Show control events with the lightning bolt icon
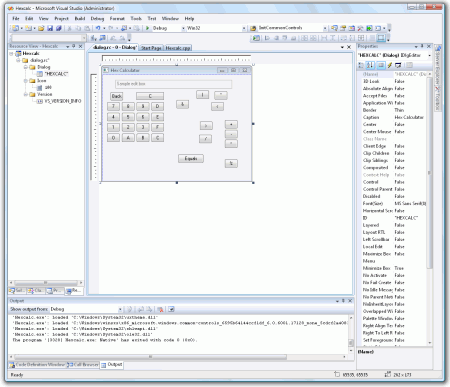450x387 pixels. [389, 65]
